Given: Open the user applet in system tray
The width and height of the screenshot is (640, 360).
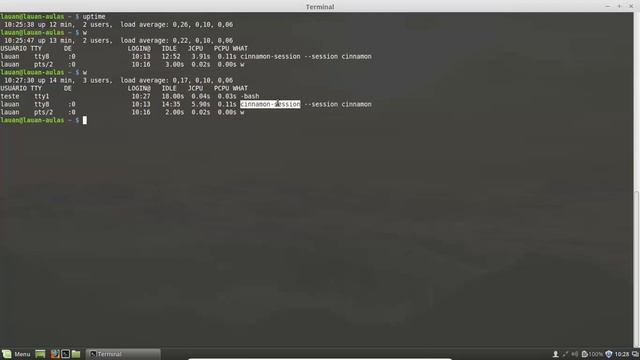Looking at the screenshot, I should tap(556, 354).
